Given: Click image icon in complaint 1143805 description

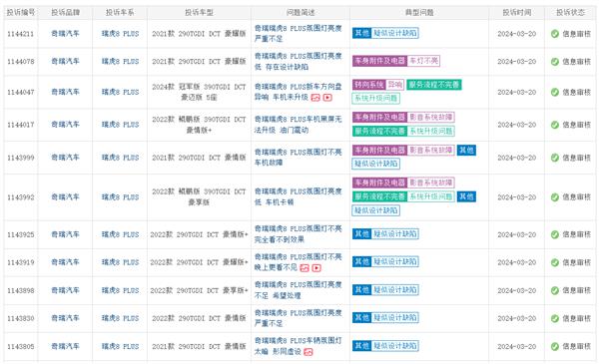Looking at the screenshot, I should (307, 352).
